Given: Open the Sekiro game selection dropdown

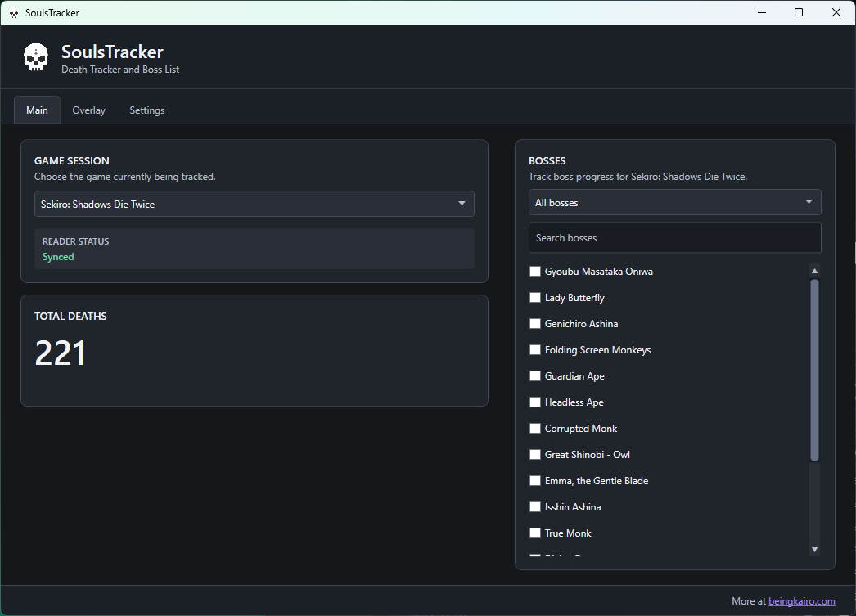Looking at the screenshot, I should (x=255, y=204).
